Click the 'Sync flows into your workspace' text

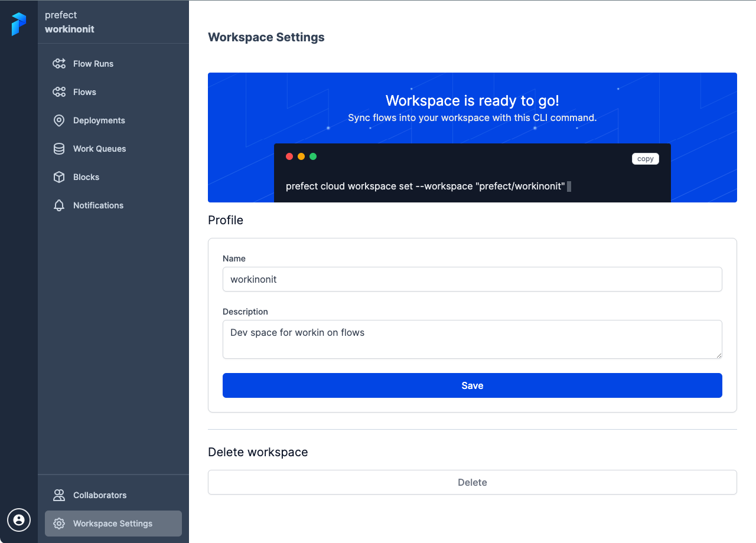click(472, 117)
